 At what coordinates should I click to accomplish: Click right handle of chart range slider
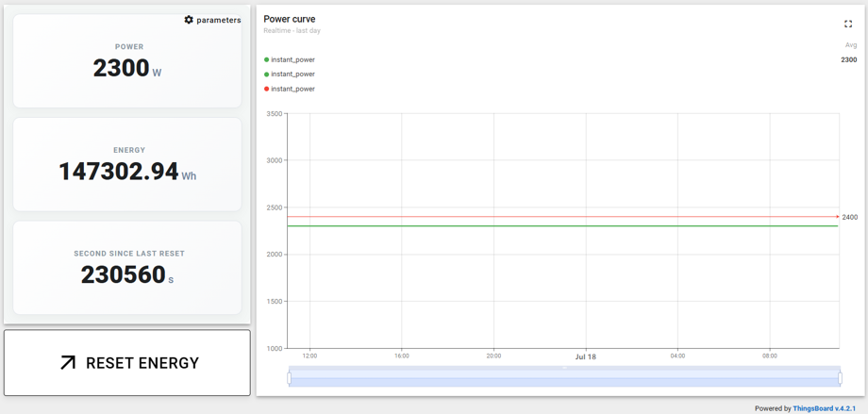click(x=840, y=377)
